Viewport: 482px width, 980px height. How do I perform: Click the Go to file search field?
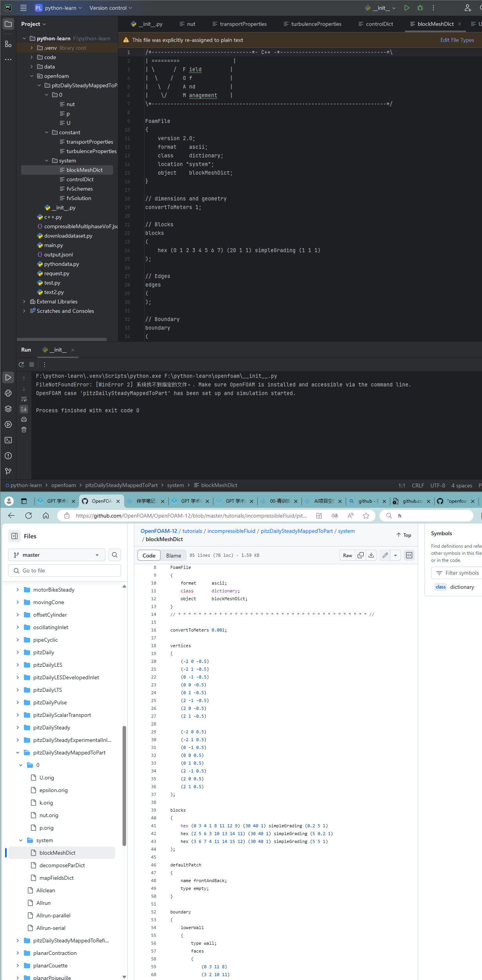(65, 570)
